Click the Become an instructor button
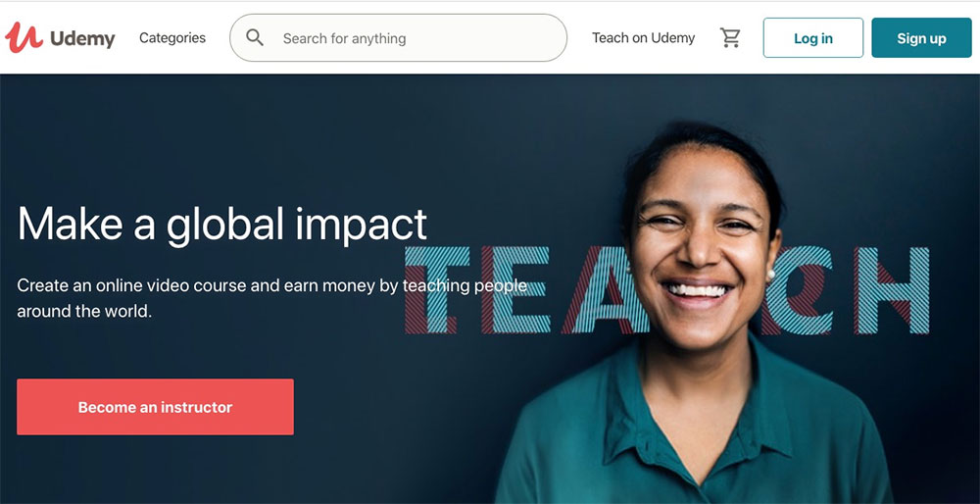 tap(155, 407)
